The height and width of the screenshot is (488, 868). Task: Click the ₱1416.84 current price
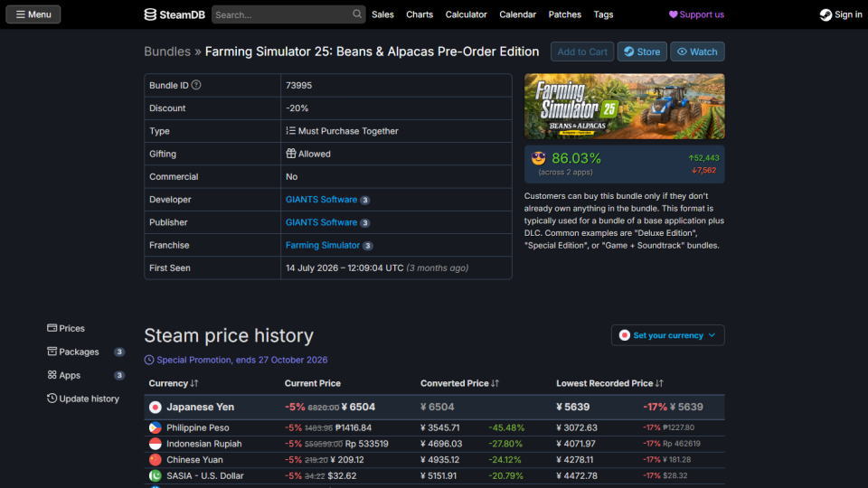[354, 427]
